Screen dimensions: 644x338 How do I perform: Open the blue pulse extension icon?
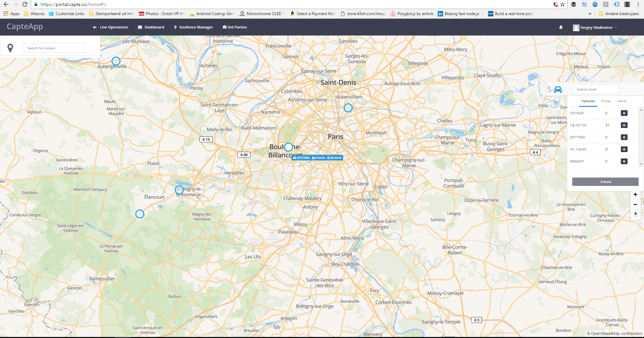[595, 4]
